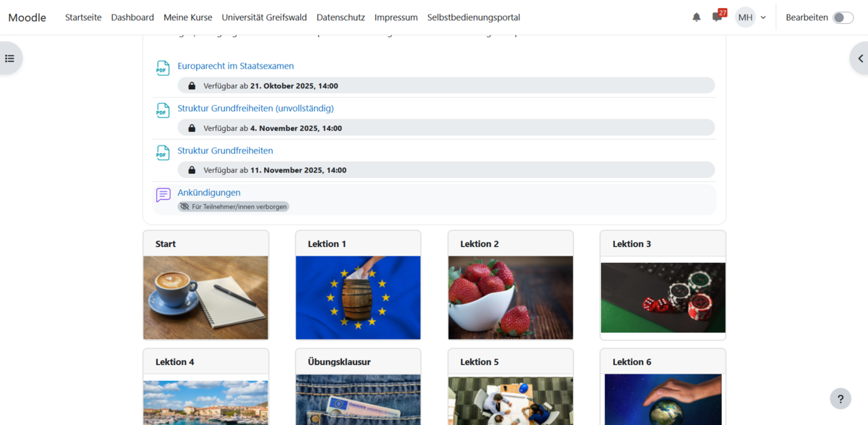868x425 pixels.
Task: Open Meine Kurse from the navigation bar
Action: pyautogui.click(x=187, y=17)
